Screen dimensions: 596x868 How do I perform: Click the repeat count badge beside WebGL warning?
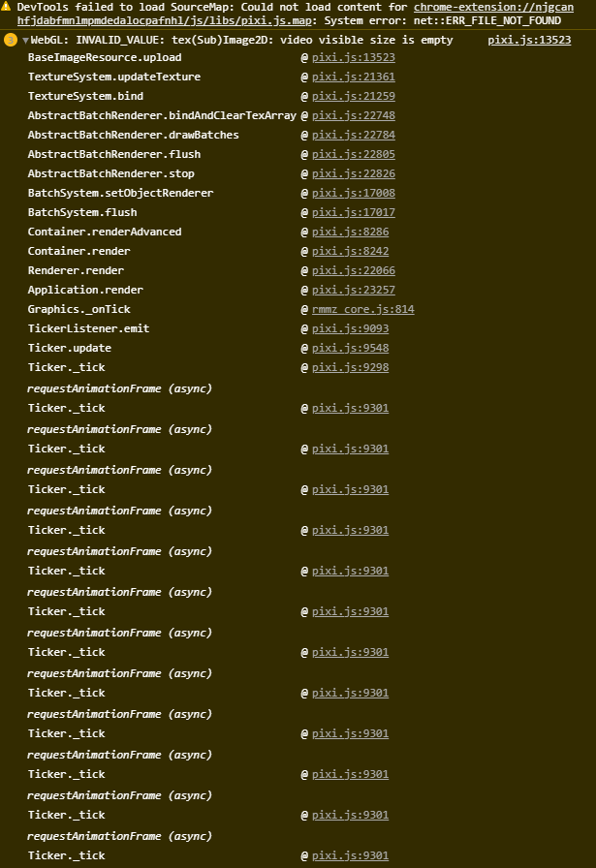pyautogui.click(x=11, y=40)
